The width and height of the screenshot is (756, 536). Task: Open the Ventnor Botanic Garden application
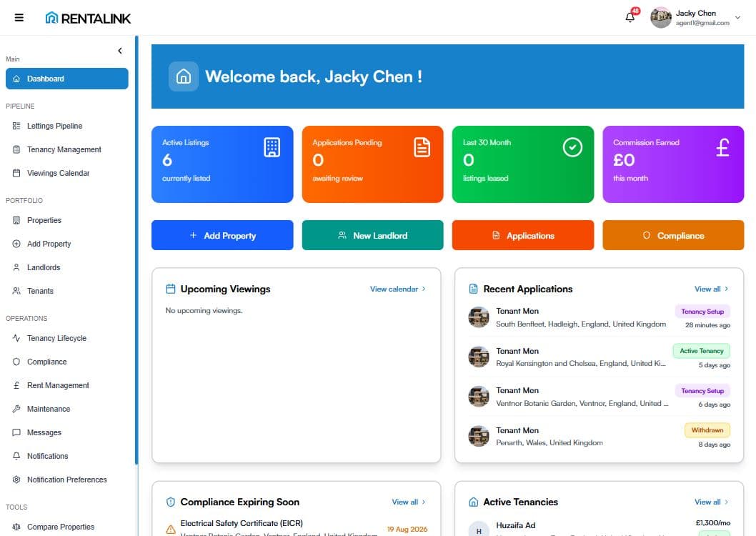(x=599, y=397)
